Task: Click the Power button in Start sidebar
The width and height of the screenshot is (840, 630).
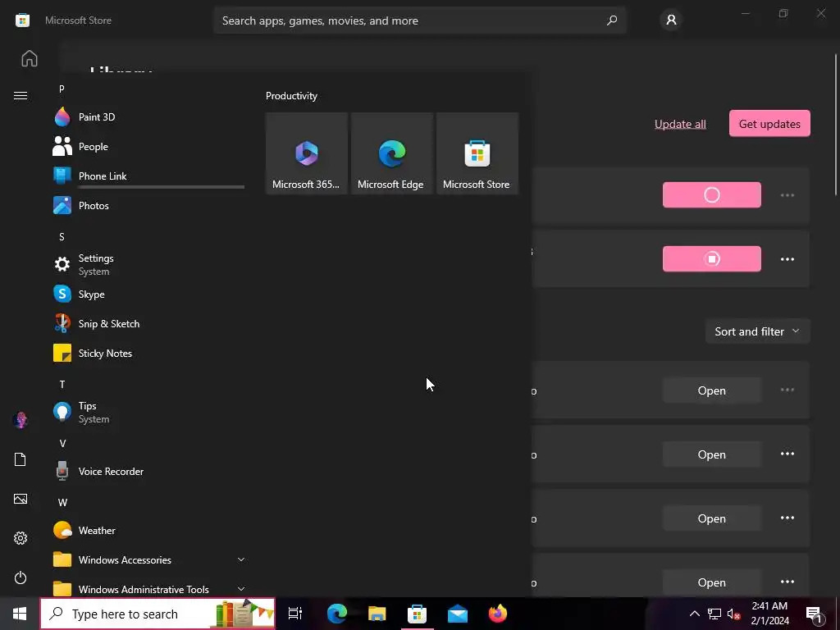Action: click(x=21, y=577)
